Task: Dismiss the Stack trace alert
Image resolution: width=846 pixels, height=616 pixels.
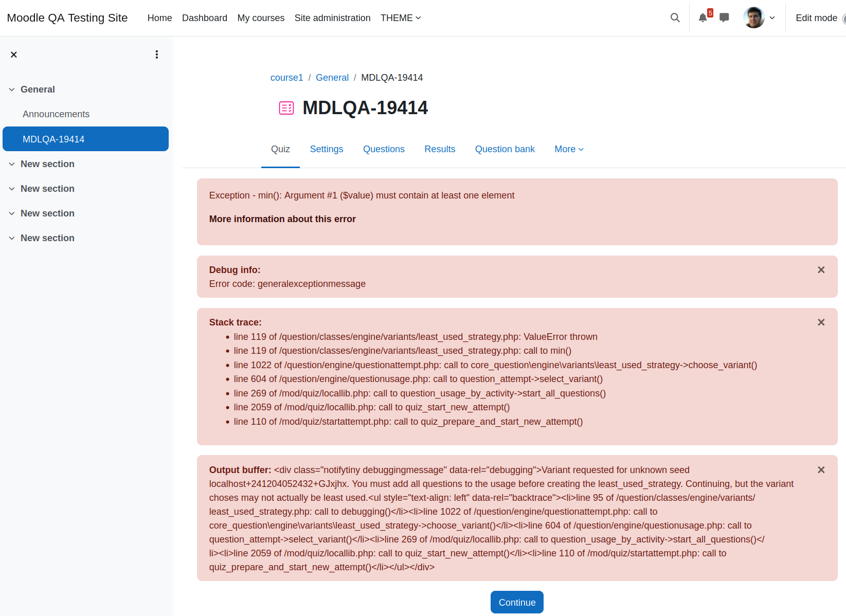Action: tap(821, 322)
